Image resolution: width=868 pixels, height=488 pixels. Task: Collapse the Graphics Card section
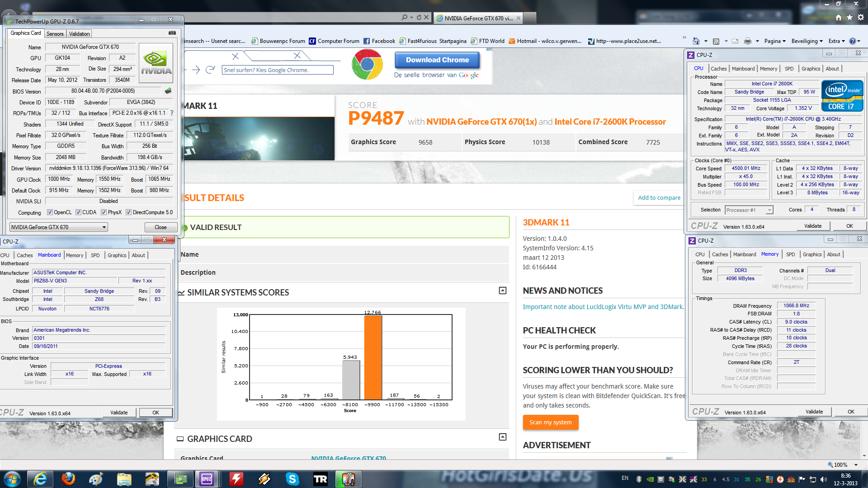coord(503,437)
